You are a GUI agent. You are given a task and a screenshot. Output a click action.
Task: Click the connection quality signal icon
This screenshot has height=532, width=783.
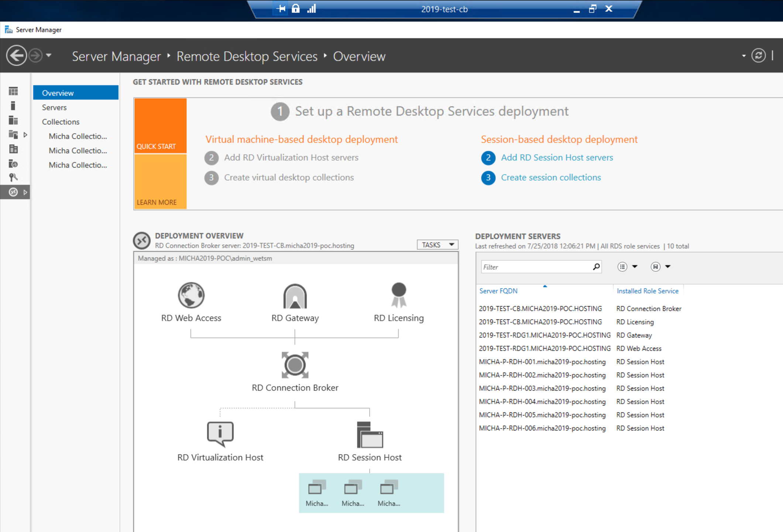tap(312, 8)
